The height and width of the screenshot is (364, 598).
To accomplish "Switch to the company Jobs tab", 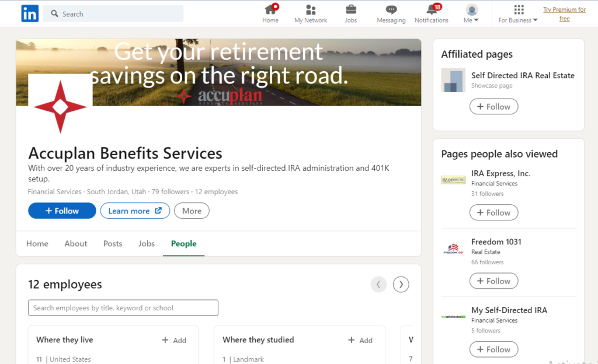I will (x=147, y=244).
